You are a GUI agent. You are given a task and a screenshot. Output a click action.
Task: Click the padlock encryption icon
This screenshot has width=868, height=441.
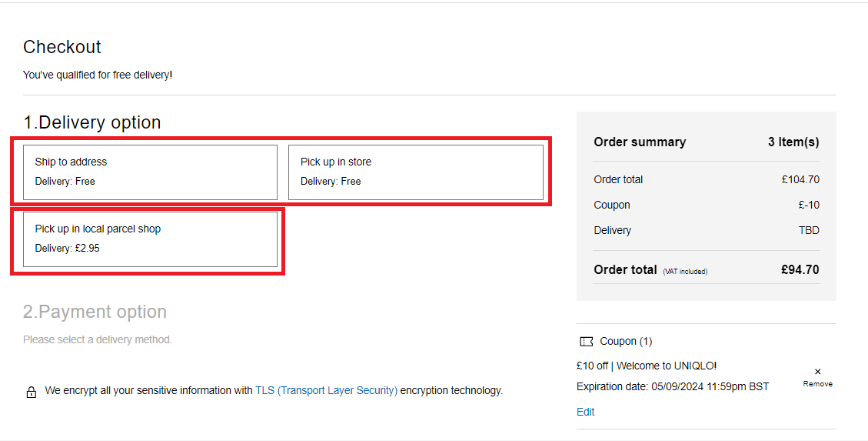pos(32,392)
